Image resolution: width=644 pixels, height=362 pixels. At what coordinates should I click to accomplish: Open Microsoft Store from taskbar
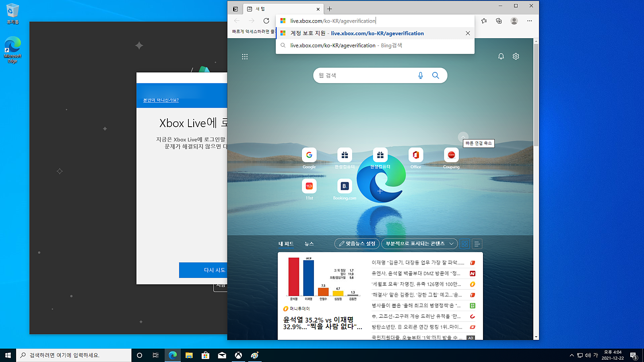[x=206, y=355]
